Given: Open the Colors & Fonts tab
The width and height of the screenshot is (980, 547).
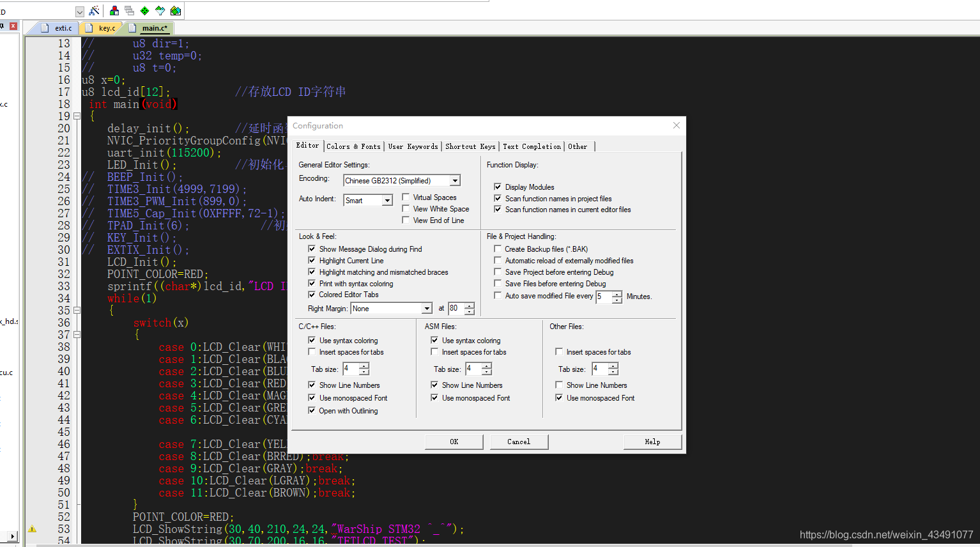Looking at the screenshot, I should point(353,146).
